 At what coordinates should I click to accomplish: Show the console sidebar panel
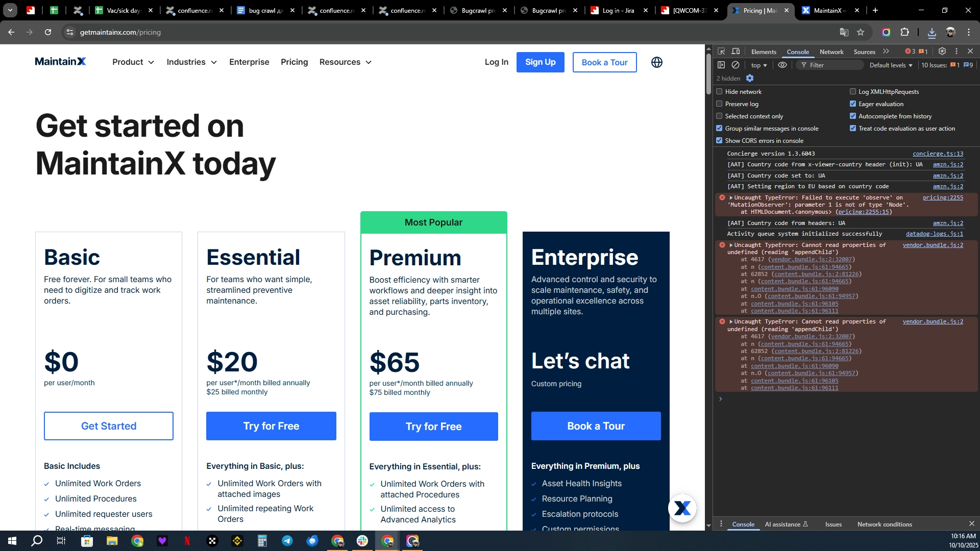coord(721,65)
